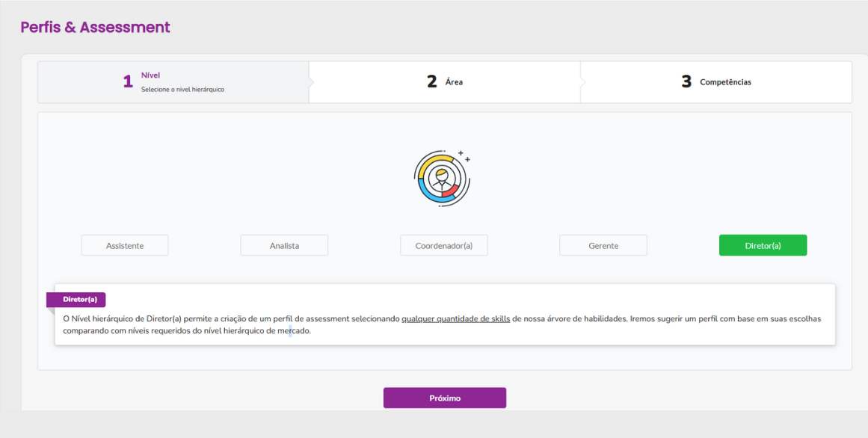Viewport: 868px width, 438px height.
Task: Open the 'qualquer quantidade de skills' underlined link
Action: tap(455, 319)
